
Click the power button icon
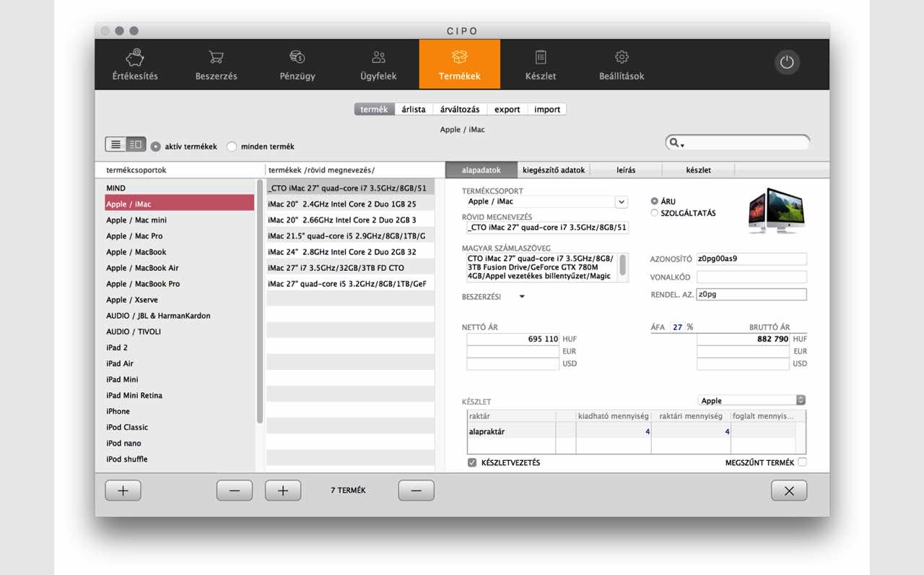pos(787,62)
